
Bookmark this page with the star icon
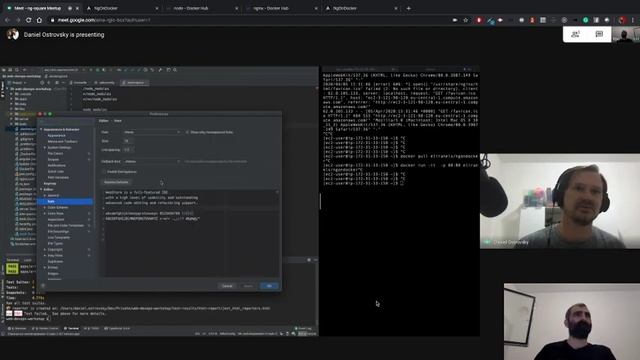pyautogui.click(x=465, y=20)
